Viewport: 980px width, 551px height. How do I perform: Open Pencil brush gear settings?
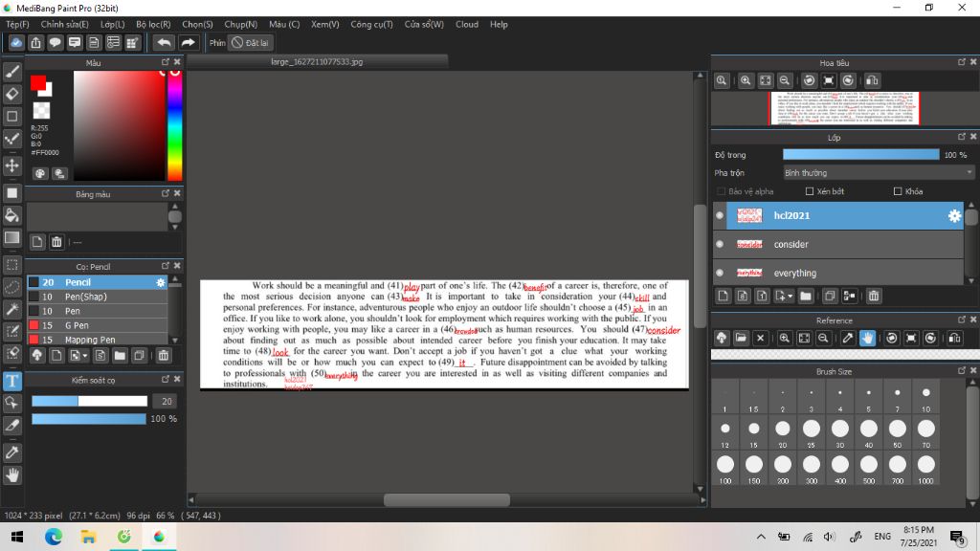pos(161,282)
